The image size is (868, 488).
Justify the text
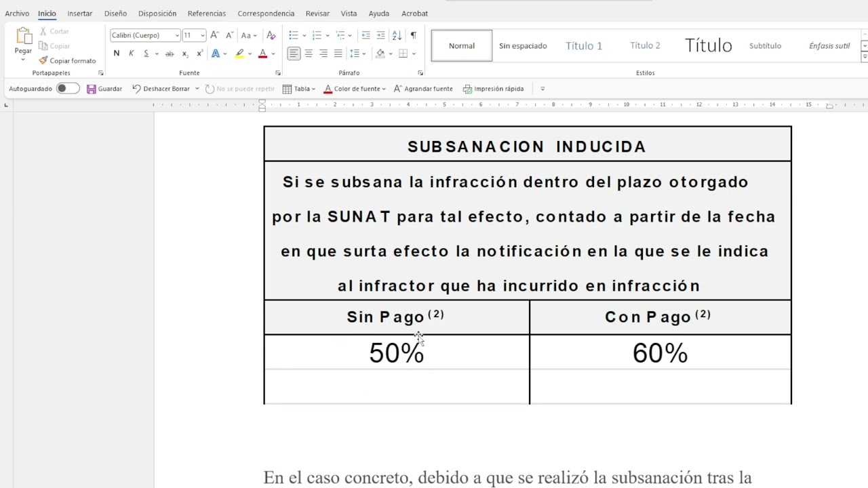pos(338,54)
